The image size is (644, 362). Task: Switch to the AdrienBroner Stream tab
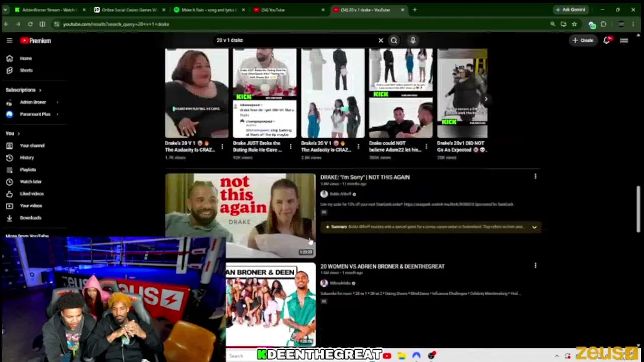tap(50, 10)
